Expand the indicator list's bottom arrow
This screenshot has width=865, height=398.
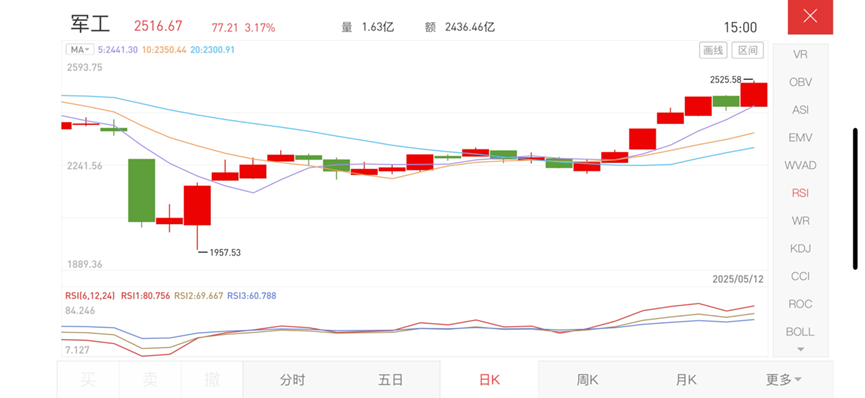[800, 349]
